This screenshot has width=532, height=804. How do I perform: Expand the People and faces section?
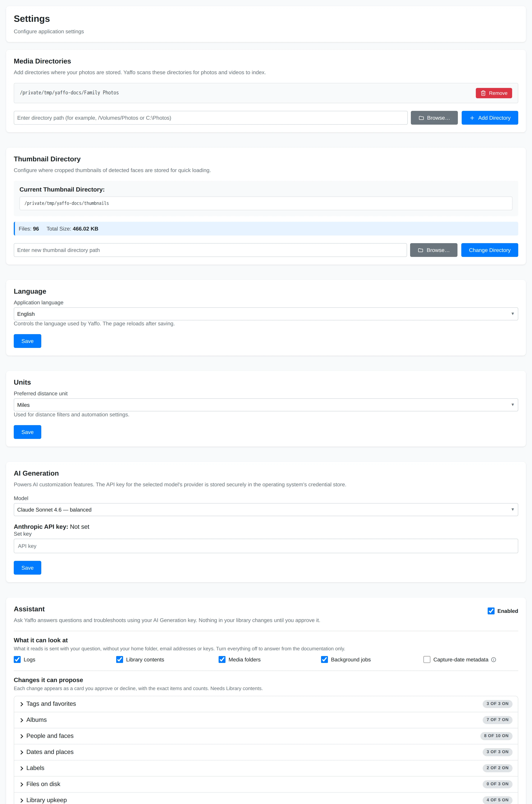[266, 736]
